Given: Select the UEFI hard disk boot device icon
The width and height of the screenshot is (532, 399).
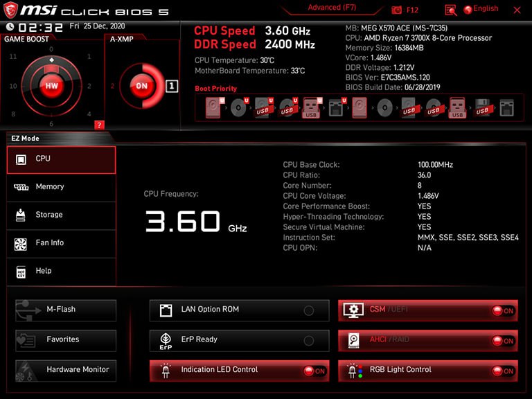Looking at the screenshot, I should 215,107.
